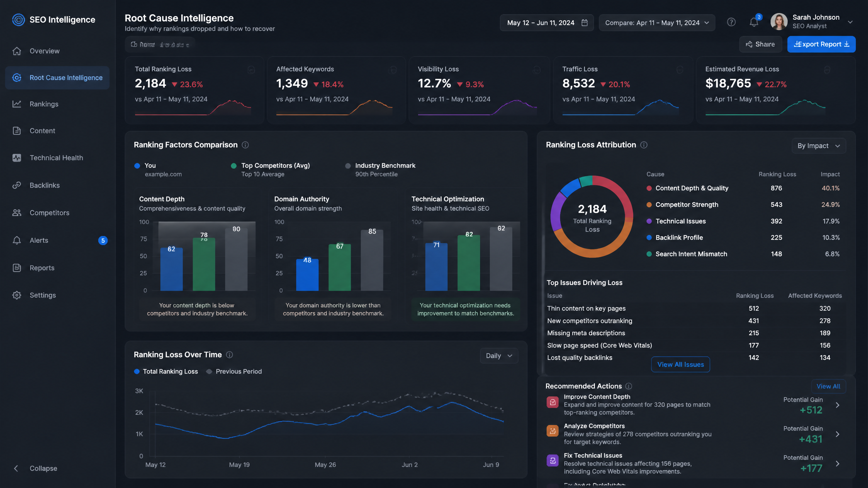
Task: Open the By Impact sort dropdown
Action: click(x=818, y=146)
